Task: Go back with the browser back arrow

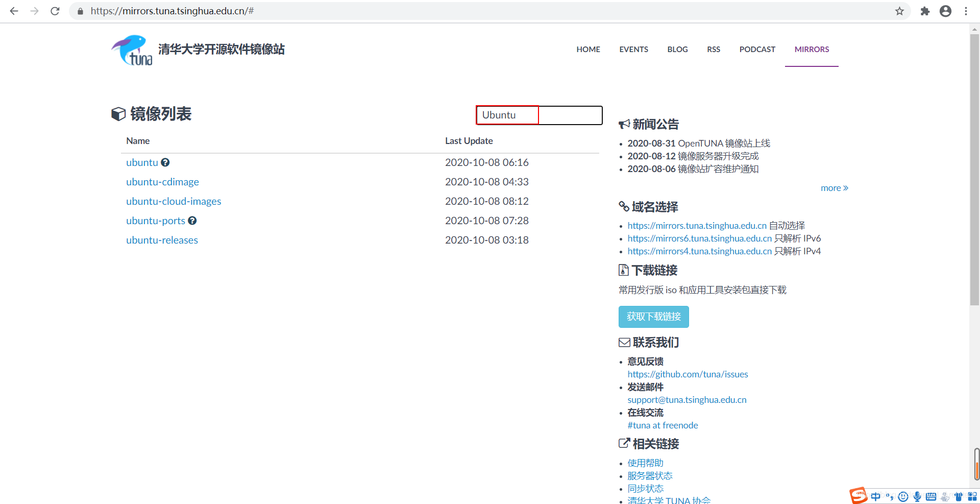Action: pos(14,11)
